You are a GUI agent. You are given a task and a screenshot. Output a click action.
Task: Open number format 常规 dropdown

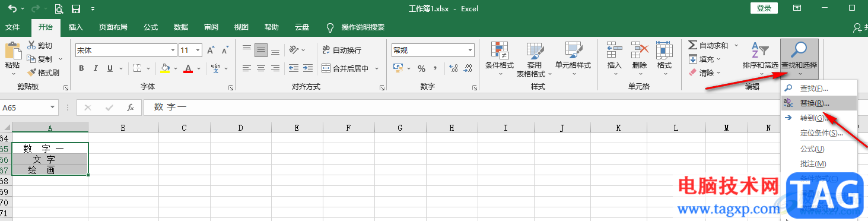point(470,50)
